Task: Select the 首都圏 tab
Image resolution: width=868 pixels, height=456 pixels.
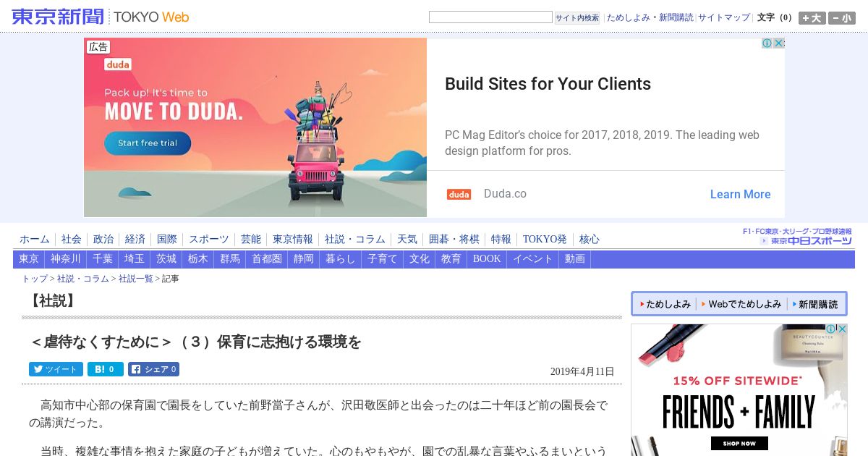Action: point(267,259)
